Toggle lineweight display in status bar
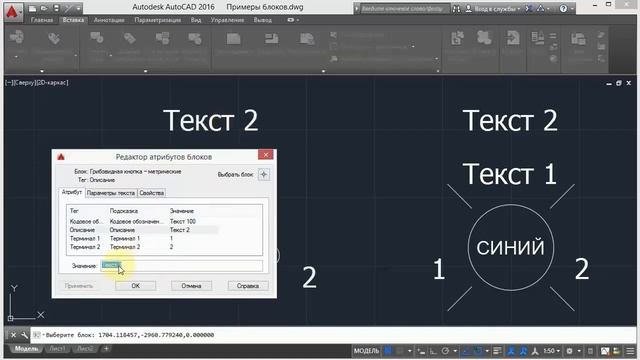 tap(497, 351)
